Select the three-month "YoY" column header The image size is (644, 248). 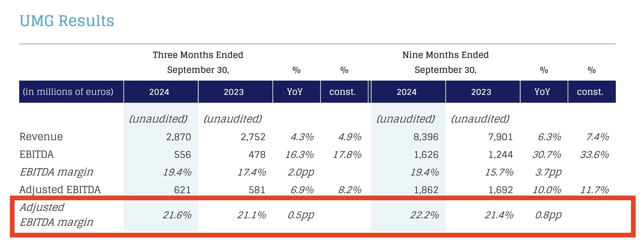(x=295, y=92)
